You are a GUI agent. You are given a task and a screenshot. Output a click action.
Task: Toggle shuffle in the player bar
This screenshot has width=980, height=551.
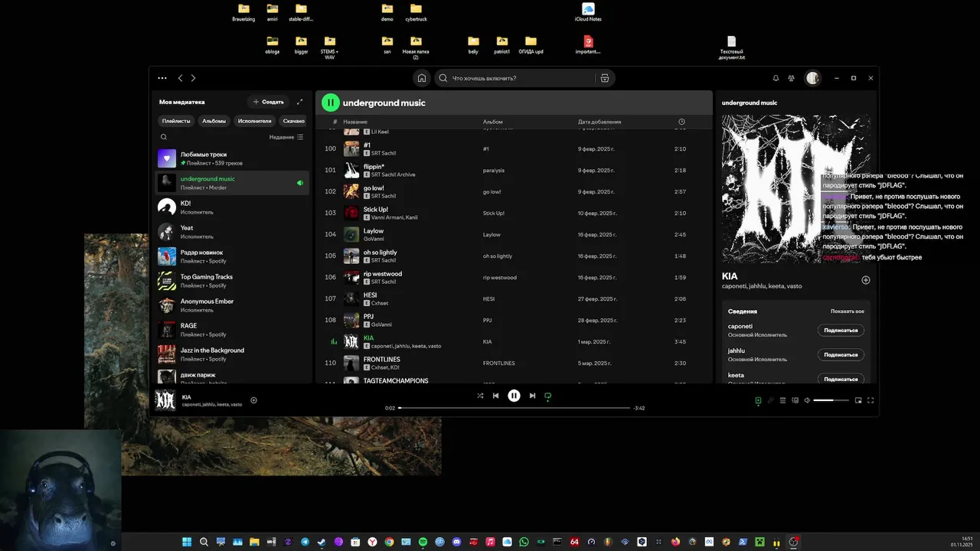480,396
